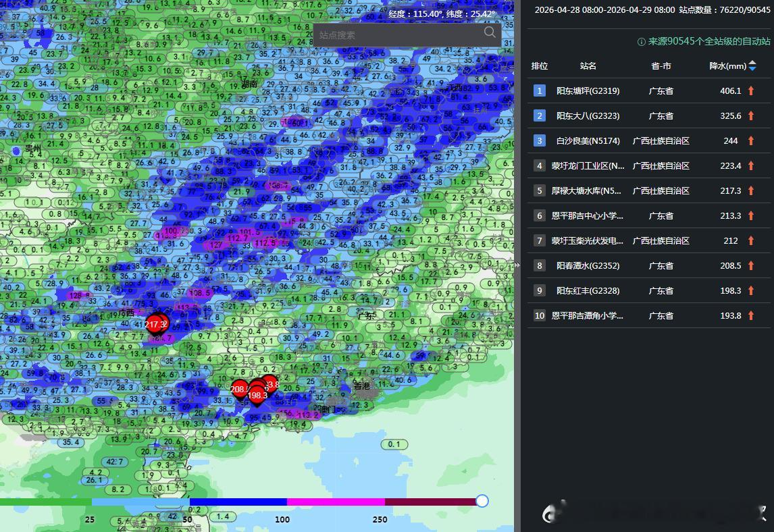Image resolution: width=774 pixels, height=532 pixels.
Task: Click the 250 tick label on legend
Action: [380, 519]
